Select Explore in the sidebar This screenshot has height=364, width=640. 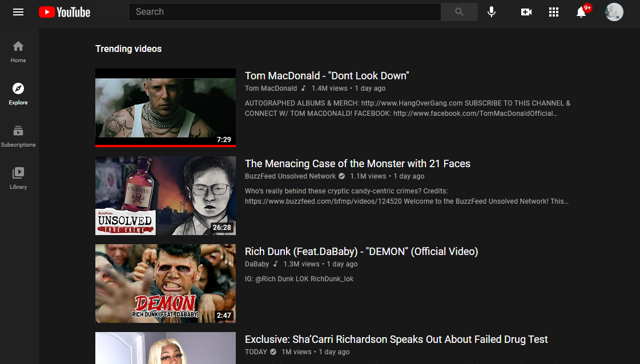click(18, 94)
